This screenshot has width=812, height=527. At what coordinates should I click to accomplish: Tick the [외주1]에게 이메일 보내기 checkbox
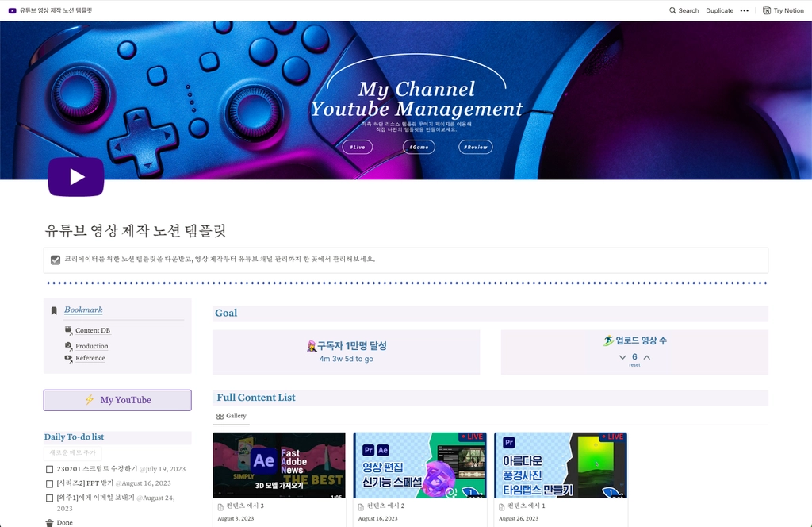click(50, 498)
